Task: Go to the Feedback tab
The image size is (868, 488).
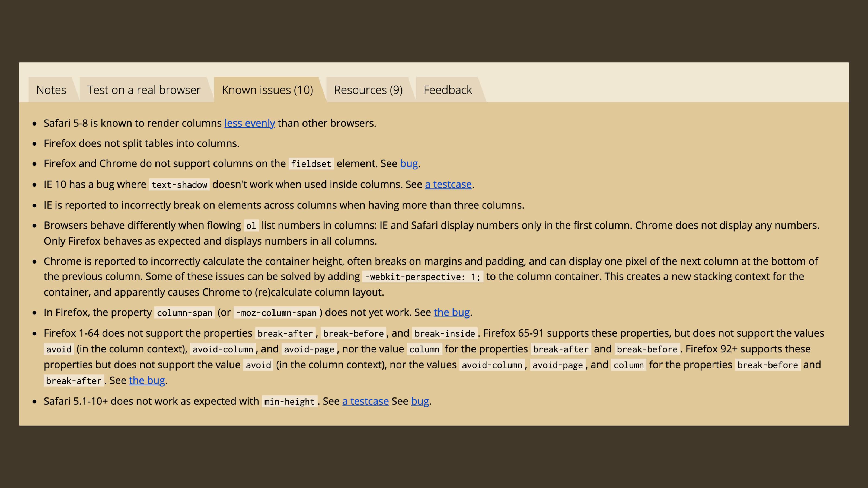Action: coord(448,90)
